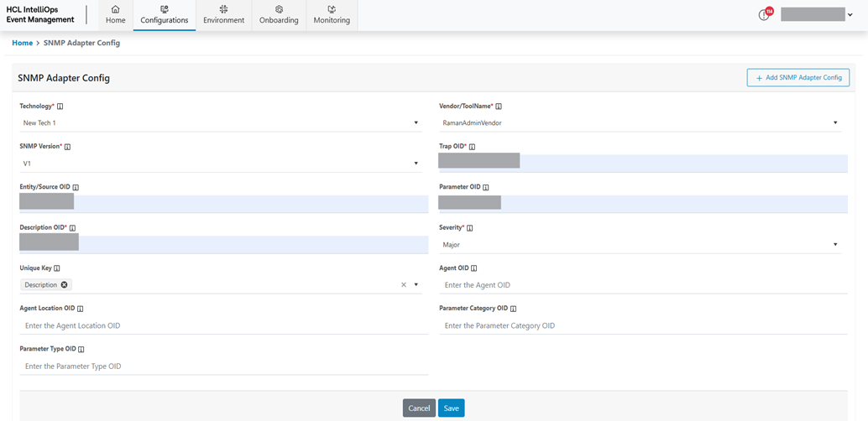This screenshot has height=421, width=868.
Task: Click the Cancel button
Action: (419, 408)
